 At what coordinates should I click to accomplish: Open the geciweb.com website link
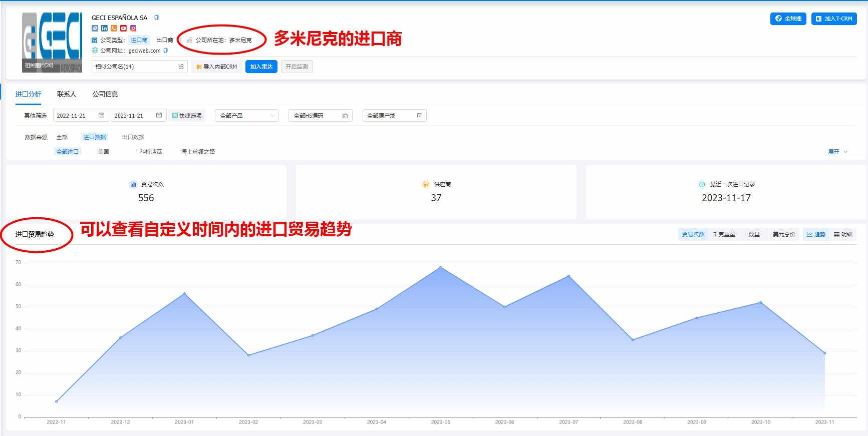(144, 51)
